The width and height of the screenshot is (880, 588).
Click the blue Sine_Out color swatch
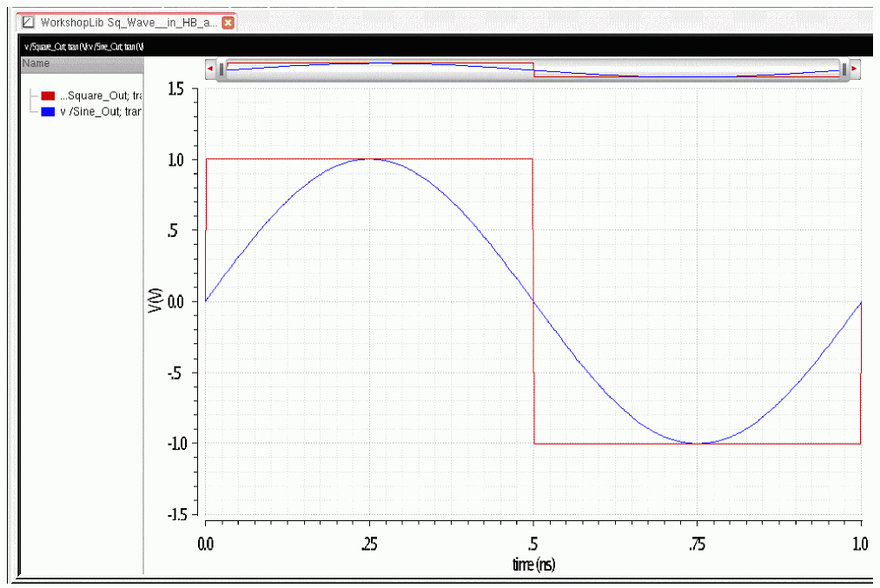pyautogui.click(x=48, y=112)
